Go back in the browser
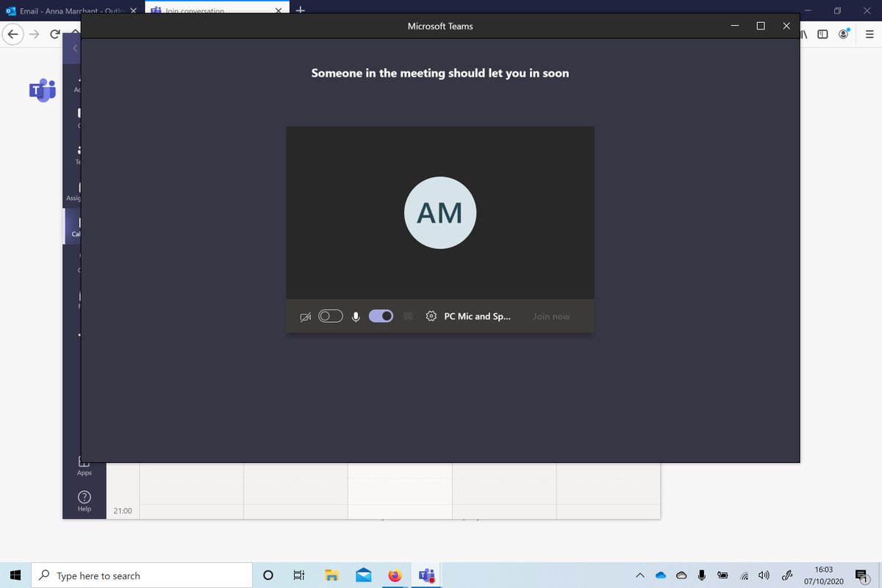882x588 pixels. [x=12, y=35]
